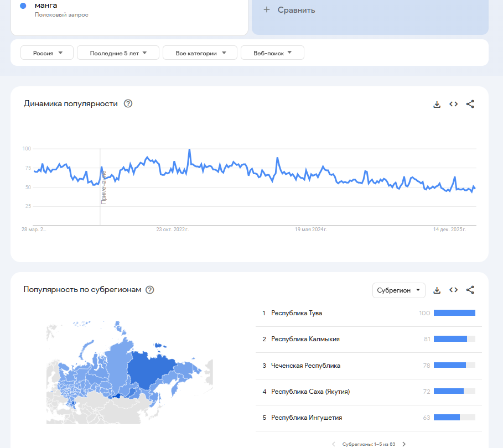
Task: Open embed code for the popularity chart
Action: [x=453, y=104]
